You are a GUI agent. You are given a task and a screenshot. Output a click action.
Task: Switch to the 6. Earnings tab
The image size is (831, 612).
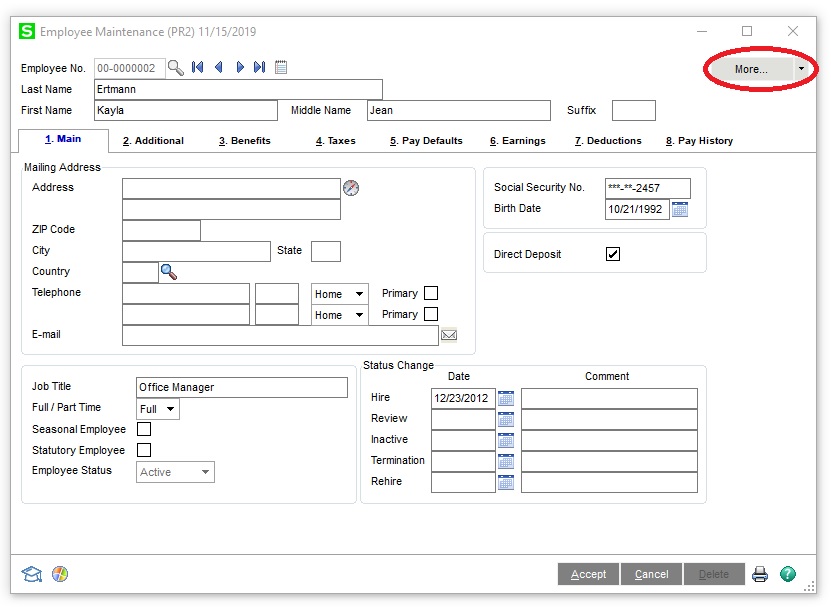tap(518, 141)
